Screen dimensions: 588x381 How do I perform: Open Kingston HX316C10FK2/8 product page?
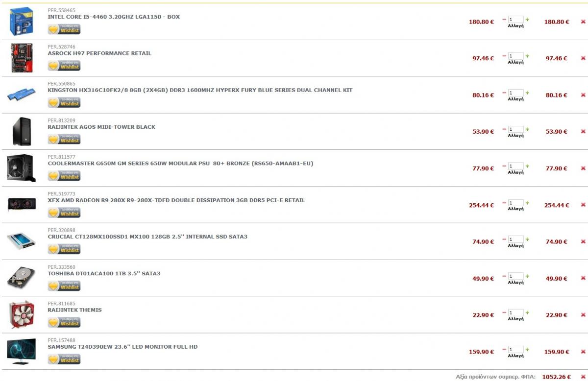click(200, 90)
